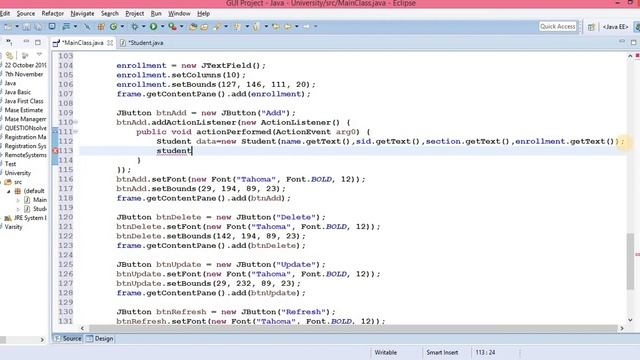This screenshot has width=640, height=360.
Task: Collapse the code fold on line 110
Action: 76,122
